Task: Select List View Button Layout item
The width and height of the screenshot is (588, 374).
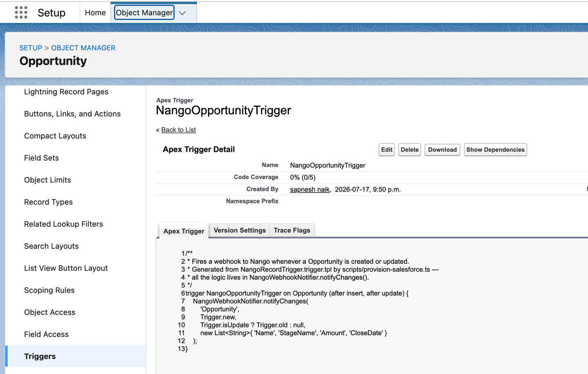Action: click(66, 268)
